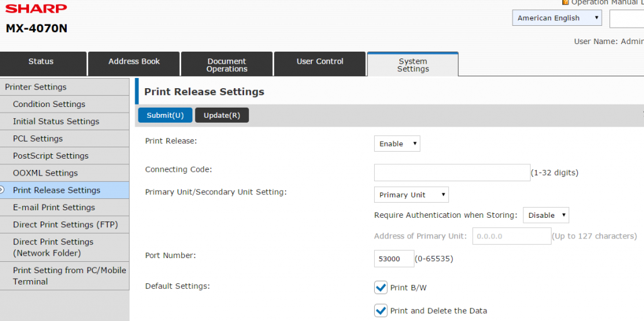This screenshot has height=321, width=644.
Task: Open Require Authentication when Storing dropdown
Action: [x=545, y=215]
